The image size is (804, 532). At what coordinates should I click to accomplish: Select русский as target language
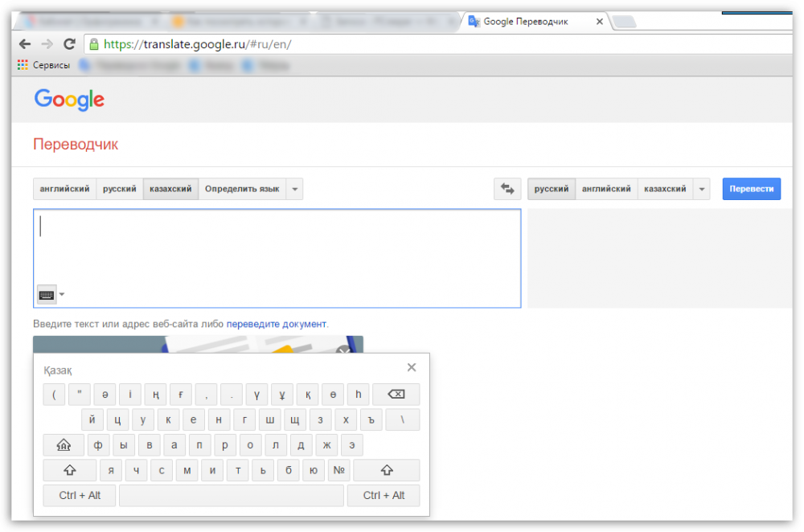point(552,189)
